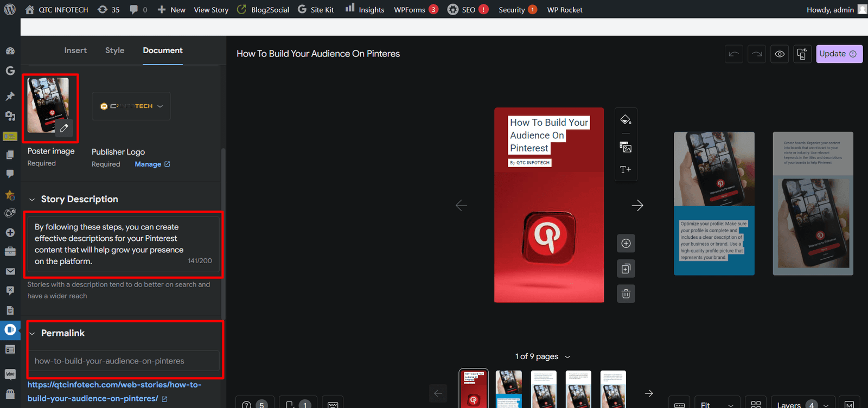Click the device switch icon beside Update
868x408 pixels.
pos(802,54)
